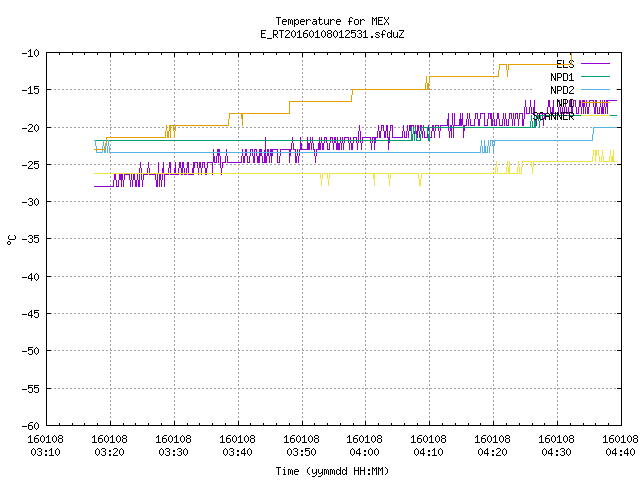
Task: Click the '03:40' time tick label
Action: point(238,452)
